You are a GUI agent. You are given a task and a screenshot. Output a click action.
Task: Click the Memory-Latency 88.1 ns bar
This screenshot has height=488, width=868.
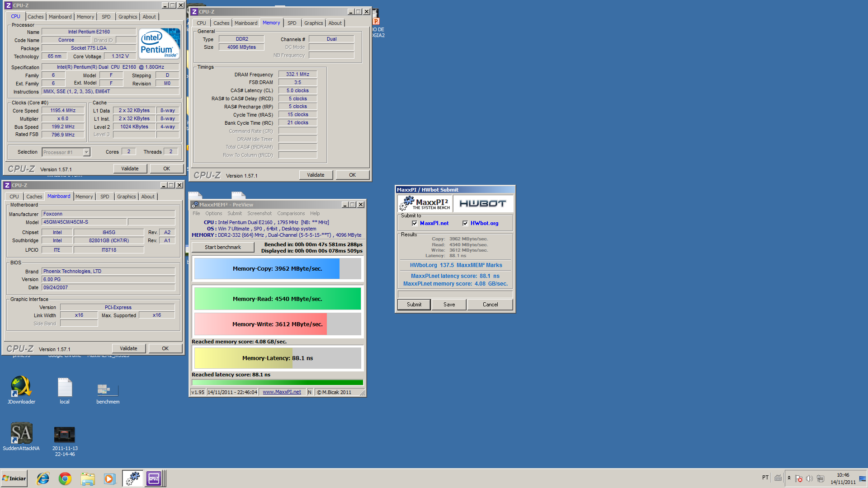[x=278, y=358]
